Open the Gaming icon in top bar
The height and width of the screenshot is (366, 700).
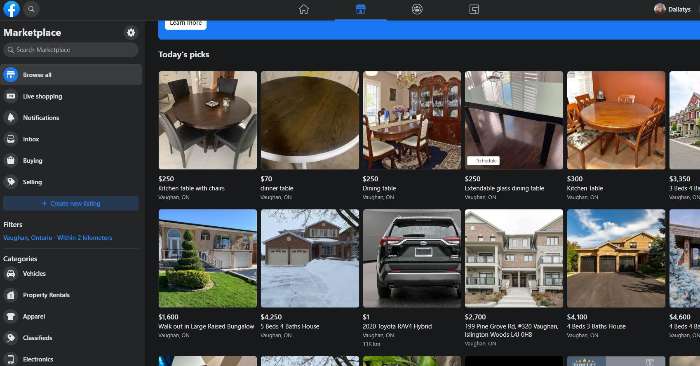(x=474, y=9)
